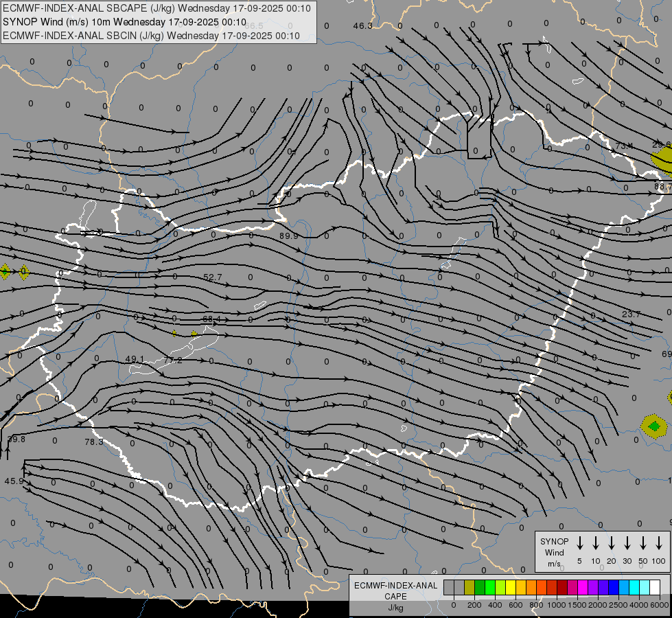Click the 78.3 value on the map
Image resolution: width=672 pixels, height=618 pixels.
click(94, 442)
